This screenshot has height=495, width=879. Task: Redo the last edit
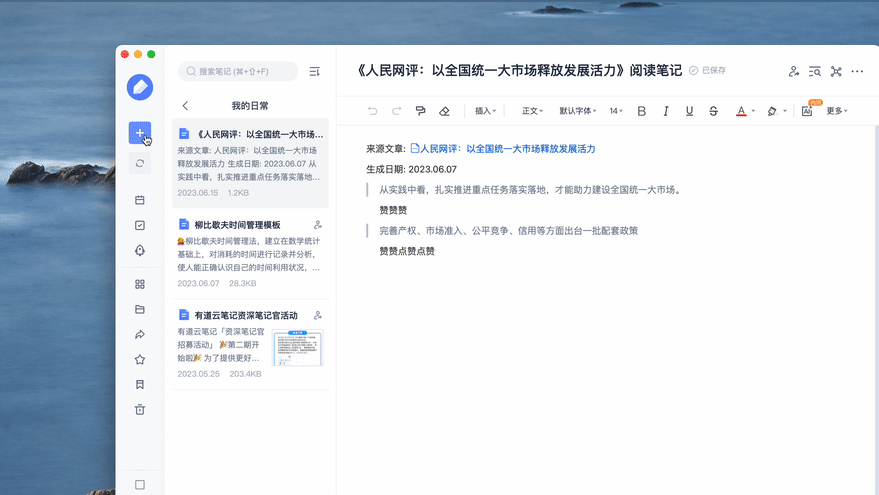point(396,111)
